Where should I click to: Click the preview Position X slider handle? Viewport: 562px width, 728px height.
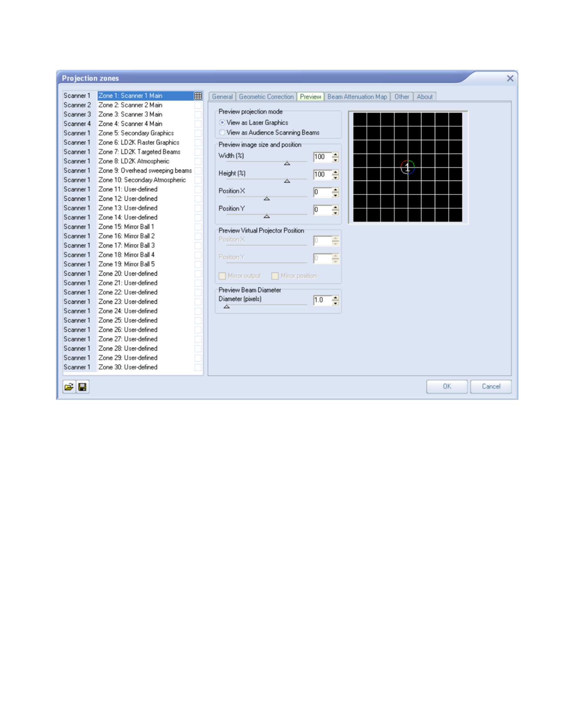(266, 199)
